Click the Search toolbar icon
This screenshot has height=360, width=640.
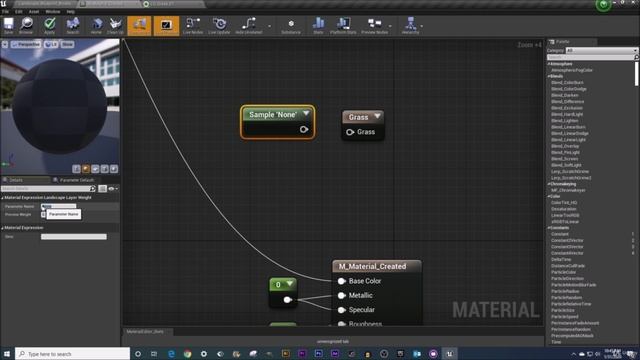(73, 26)
